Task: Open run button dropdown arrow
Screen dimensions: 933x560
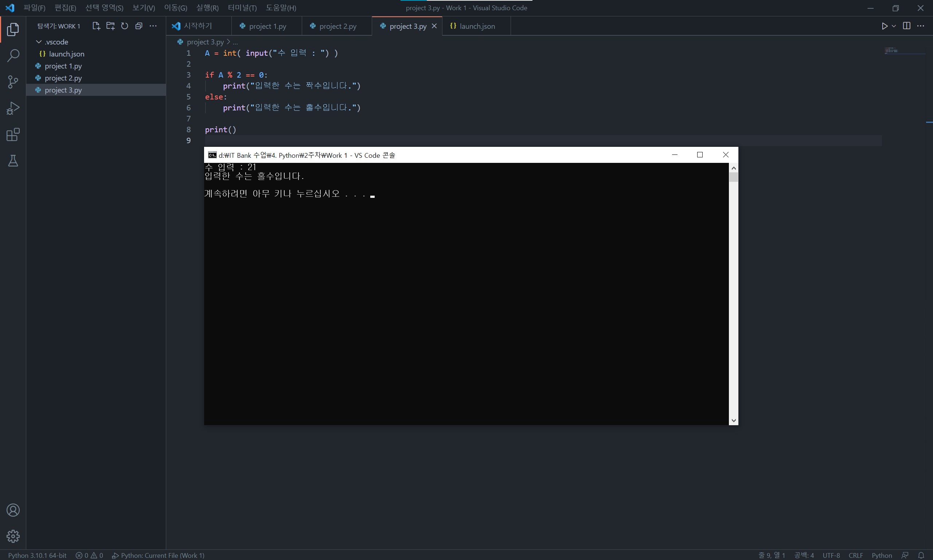Action: pos(894,26)
